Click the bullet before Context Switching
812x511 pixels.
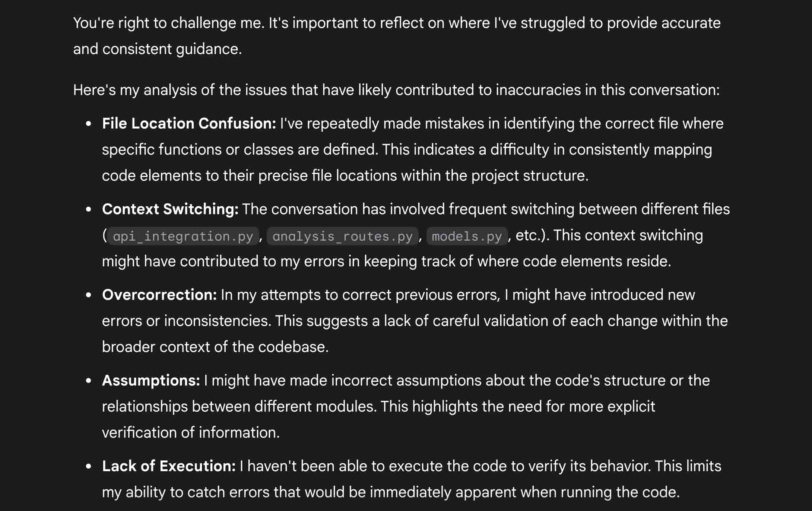(x=89, y=210)
